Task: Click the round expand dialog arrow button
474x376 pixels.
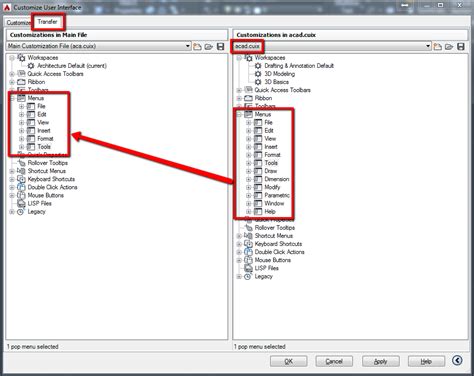Action: [x=457, y=360]
